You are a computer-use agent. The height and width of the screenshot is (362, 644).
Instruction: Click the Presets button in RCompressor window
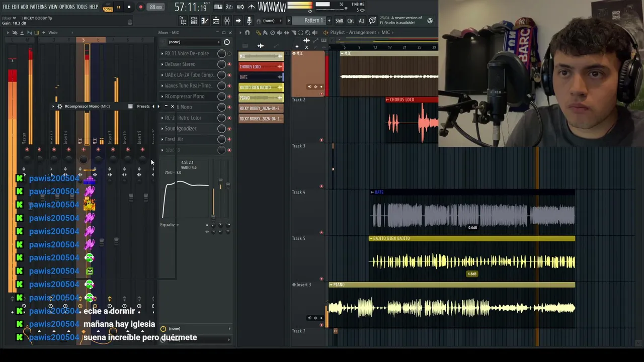click(x=143, y=106)
